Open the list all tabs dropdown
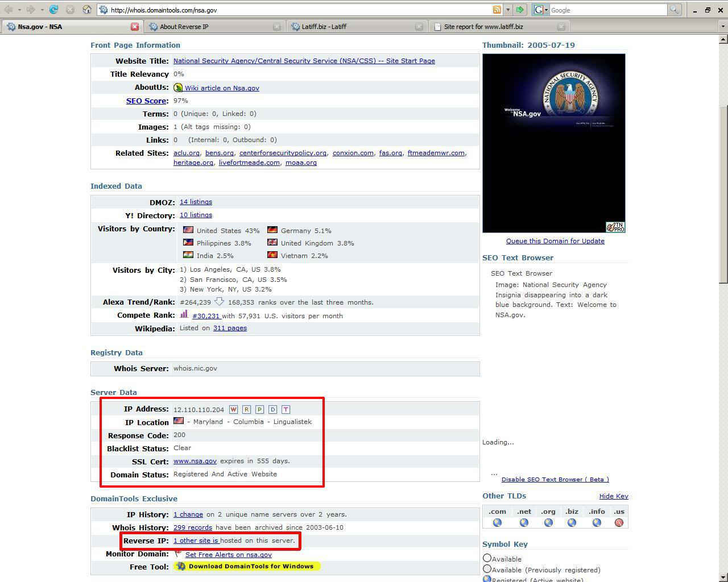 pos(723,26)
